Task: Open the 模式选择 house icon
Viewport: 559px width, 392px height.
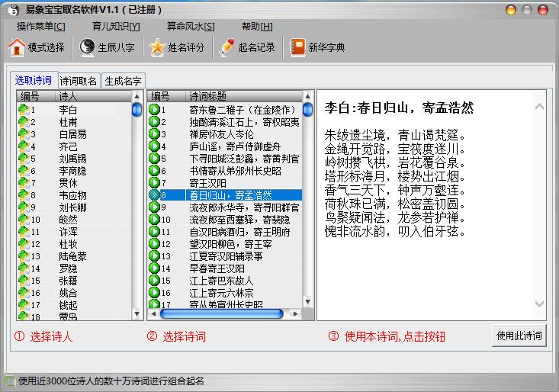Action: click(17, 47)
